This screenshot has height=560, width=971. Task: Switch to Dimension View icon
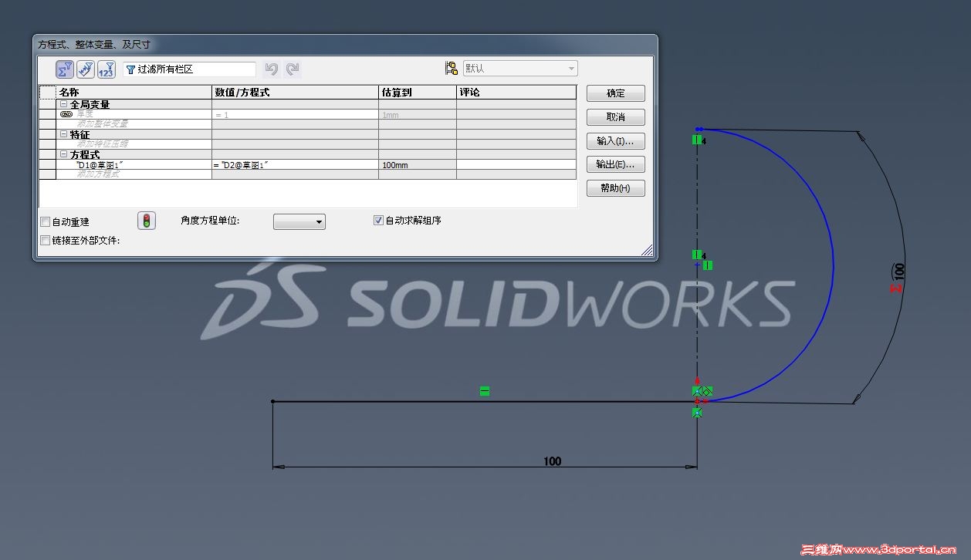coord(86,69)
